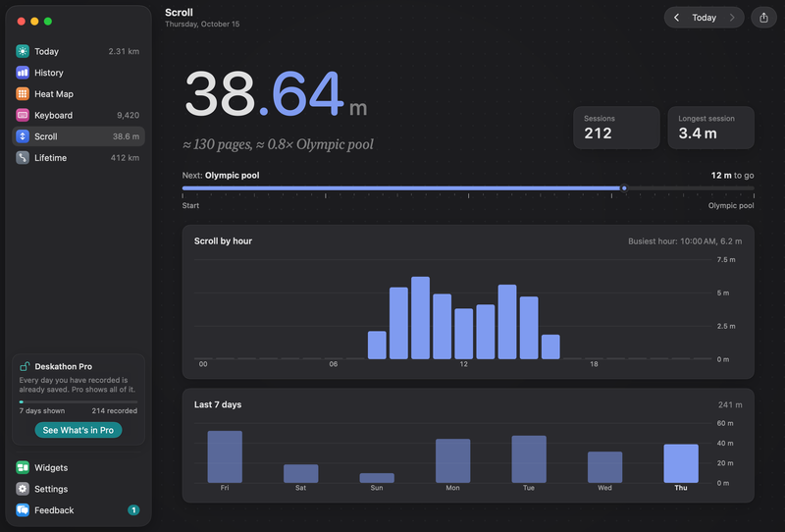Click the 38.64 m distance readout
The image size is (785, 532).
tap(276, 94)
